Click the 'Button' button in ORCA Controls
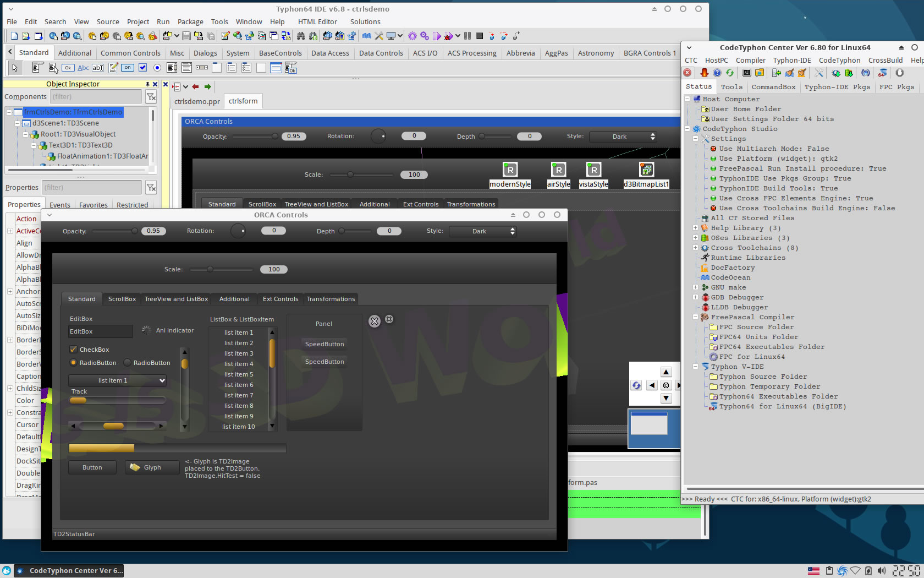This screenshot has height=578, width=924. (x=92, y=467)
